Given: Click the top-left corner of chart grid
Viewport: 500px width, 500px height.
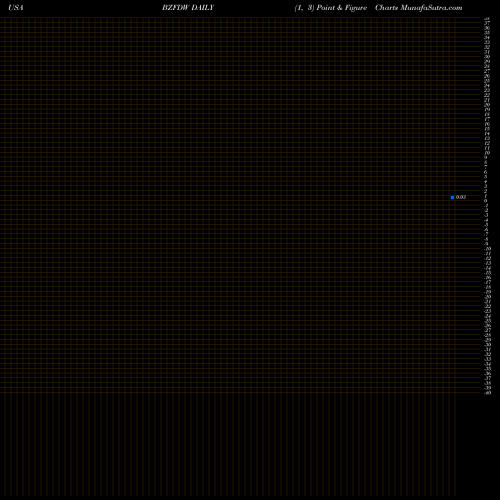Looking at the screenshot, I should (1, 18).
